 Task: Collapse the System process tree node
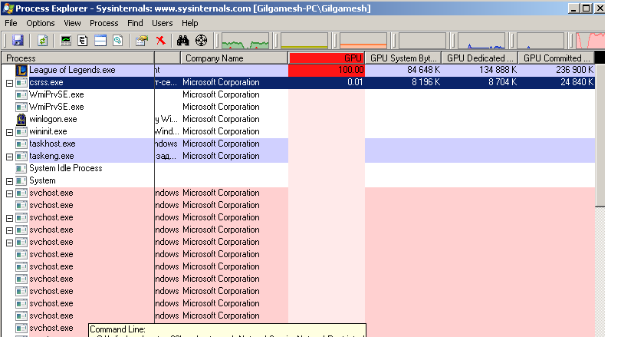pos(9,181)
